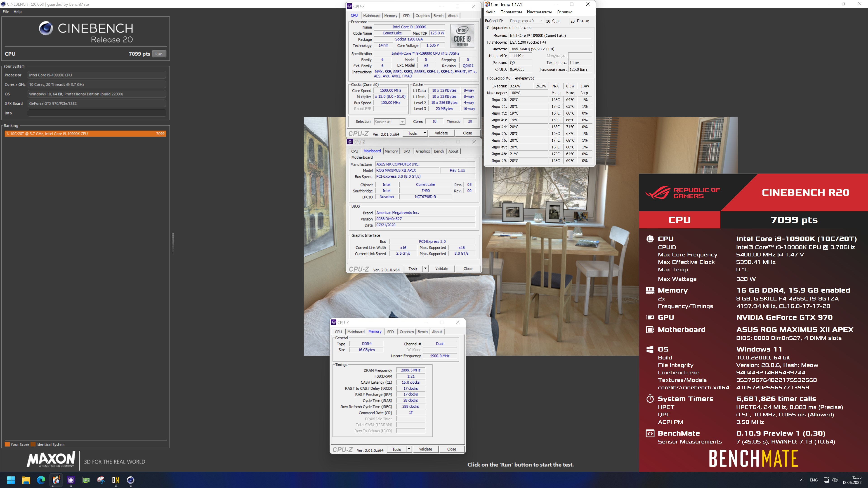Click the Core Temp title bar icon
This screenshot has width=868, height=488.
click(x=487, y=4)
